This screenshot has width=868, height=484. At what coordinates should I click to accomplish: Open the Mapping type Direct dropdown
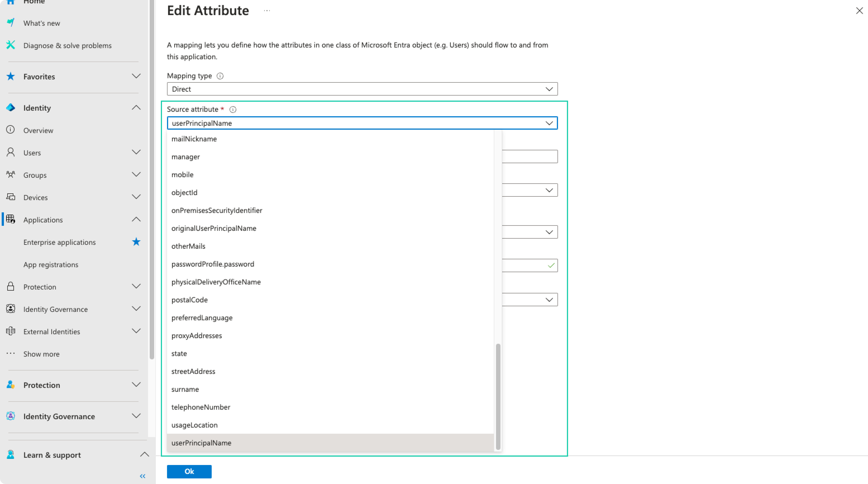point(362,89)
